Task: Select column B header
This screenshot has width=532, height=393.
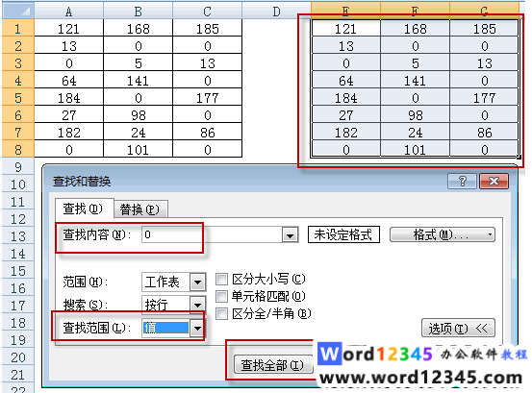Action: pyautogui.click(x=139, y=12)
